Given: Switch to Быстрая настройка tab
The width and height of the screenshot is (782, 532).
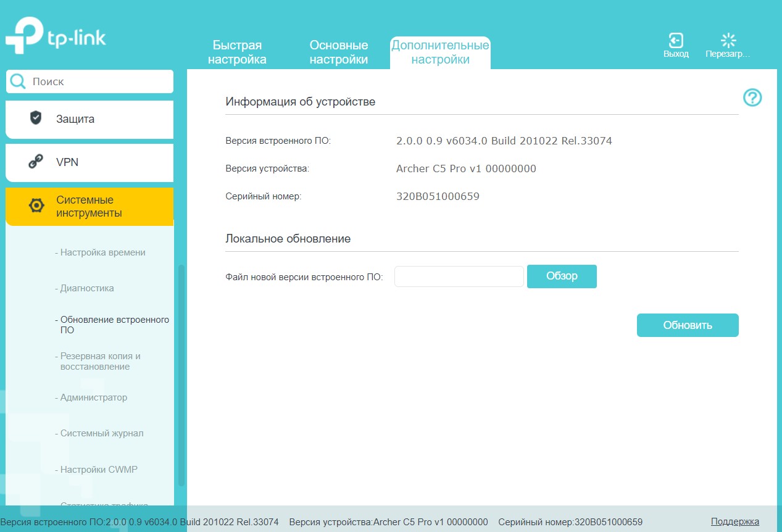Looking at the screenshot, I should [237, 52].
